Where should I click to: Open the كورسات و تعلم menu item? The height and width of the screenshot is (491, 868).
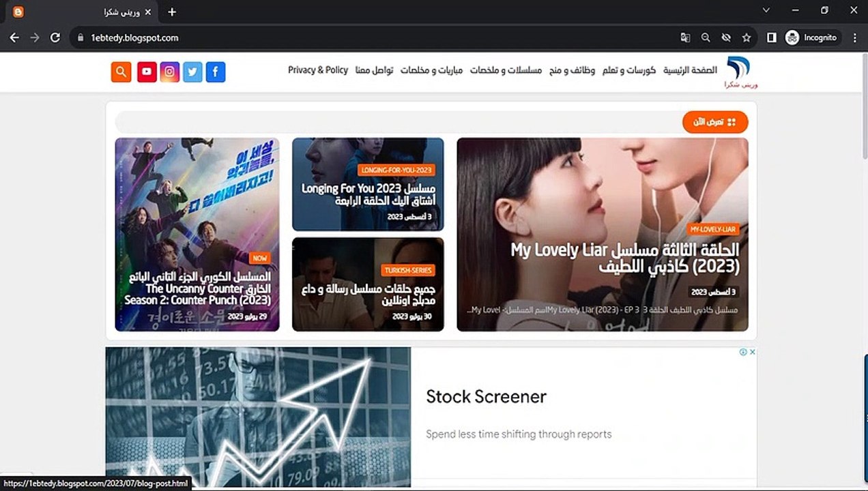(x=628, y=70)
